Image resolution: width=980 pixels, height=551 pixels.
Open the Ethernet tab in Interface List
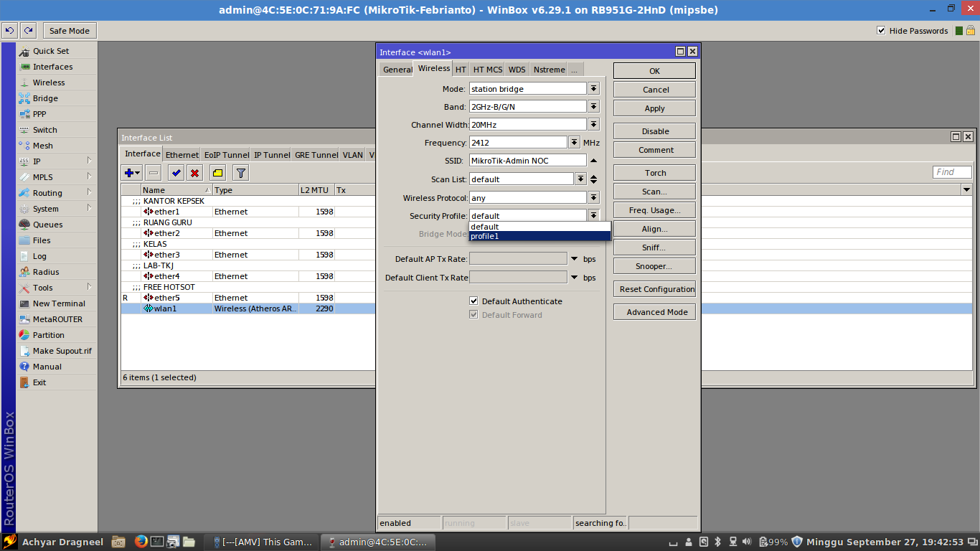click(182, 155)
